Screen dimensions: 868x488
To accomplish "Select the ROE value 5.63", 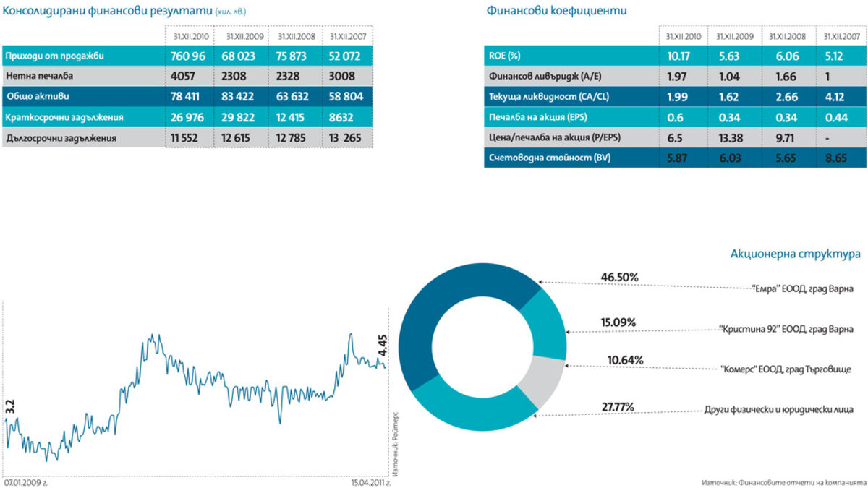I will point(728,56).
